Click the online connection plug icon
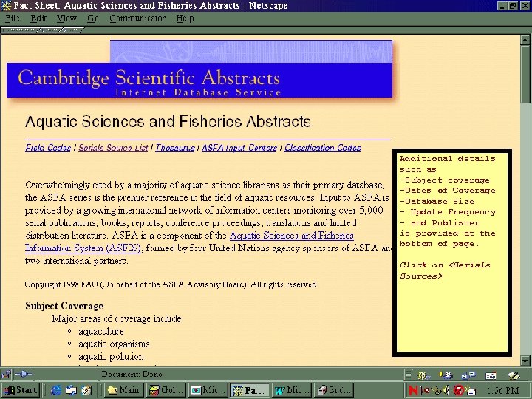Image resolution: width=532 pixels, height=399 pixels. tap(23, 374)
